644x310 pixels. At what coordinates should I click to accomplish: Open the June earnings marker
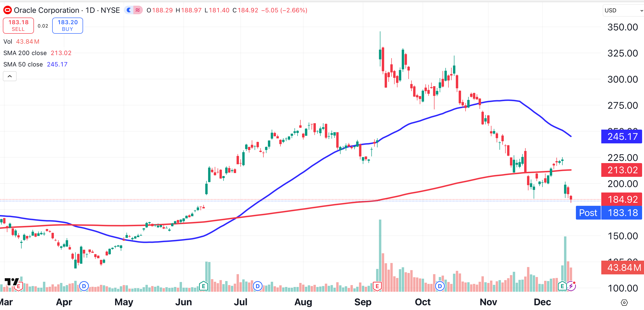tap(204, 286)
